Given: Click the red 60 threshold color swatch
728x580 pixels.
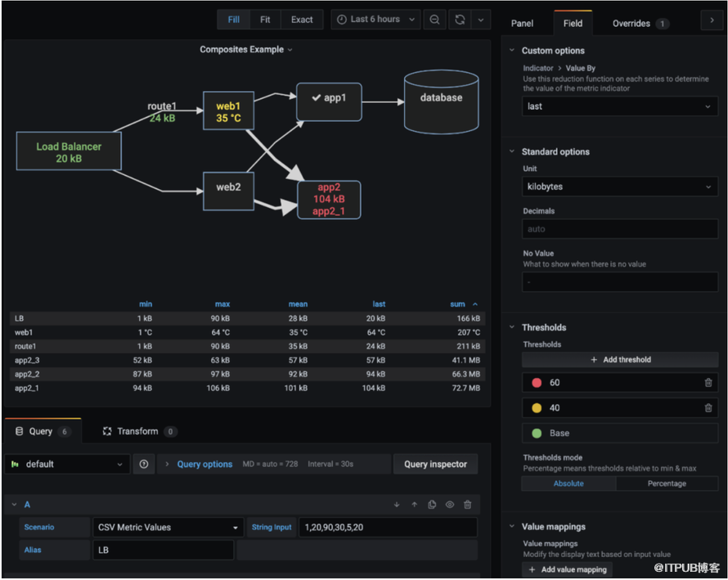Looking at the screenshot, I should [537, 383].
